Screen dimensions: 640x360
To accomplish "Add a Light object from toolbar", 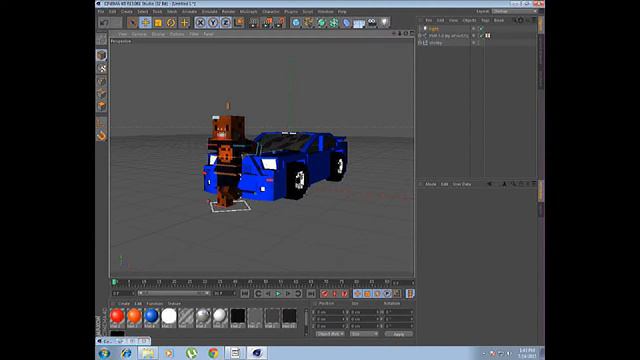I will point(384,23).
